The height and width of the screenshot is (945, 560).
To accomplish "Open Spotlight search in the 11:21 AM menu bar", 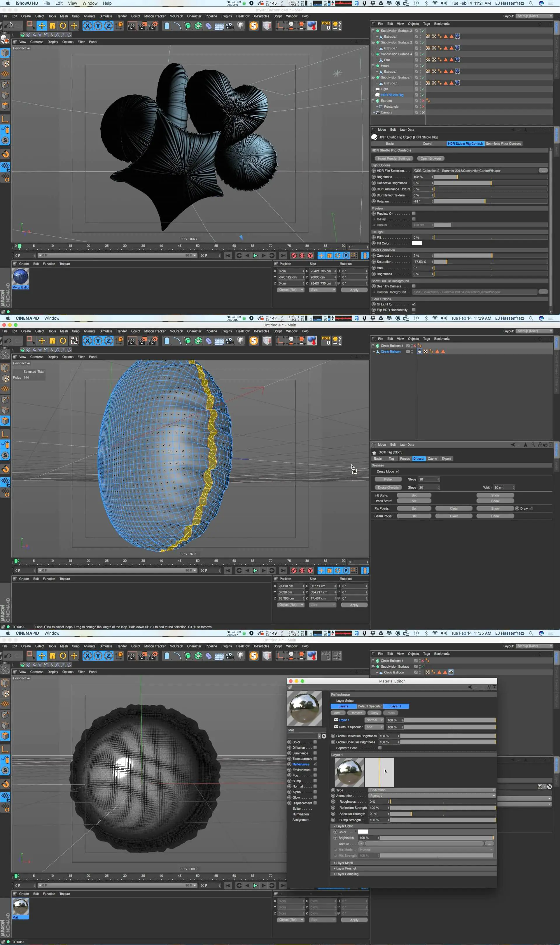I will [x=531, y=3].
